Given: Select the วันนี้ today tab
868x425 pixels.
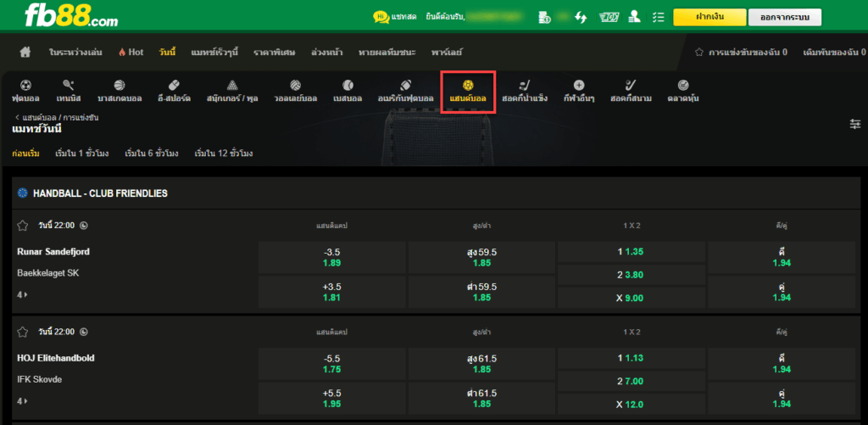Looking at the screenshot, I should point(167,52).
